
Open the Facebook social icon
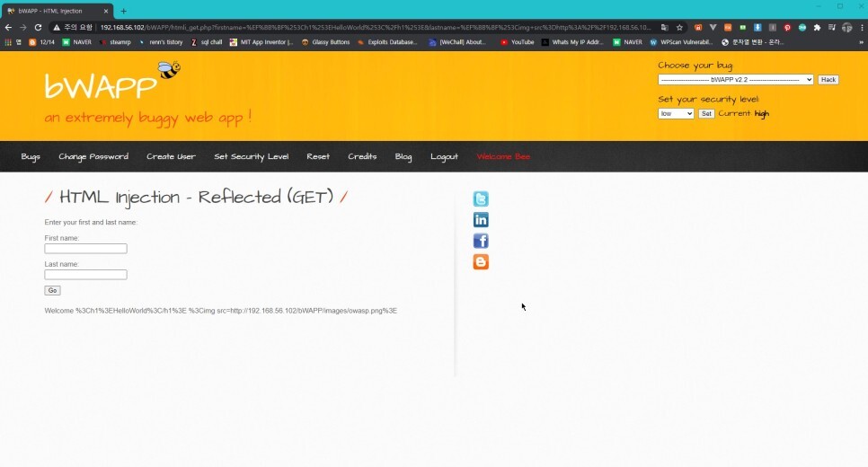481,241
